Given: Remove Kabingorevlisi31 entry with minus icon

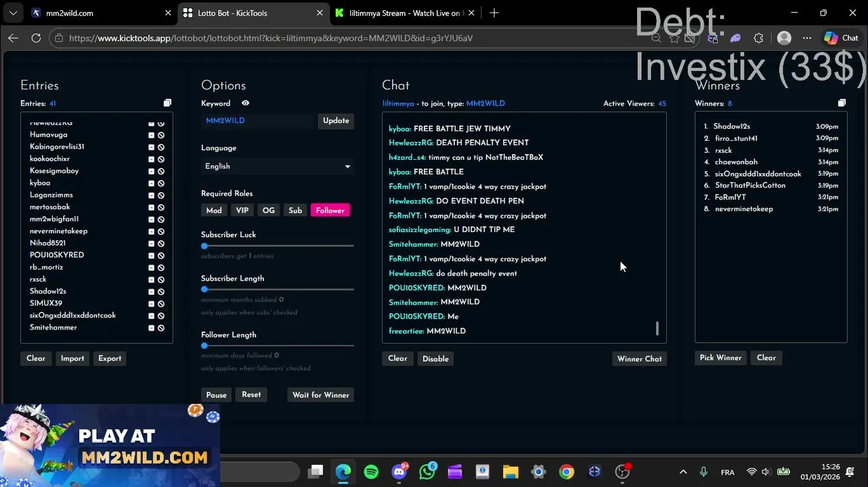Looking at the screenshot, I should tap(151, 147).
